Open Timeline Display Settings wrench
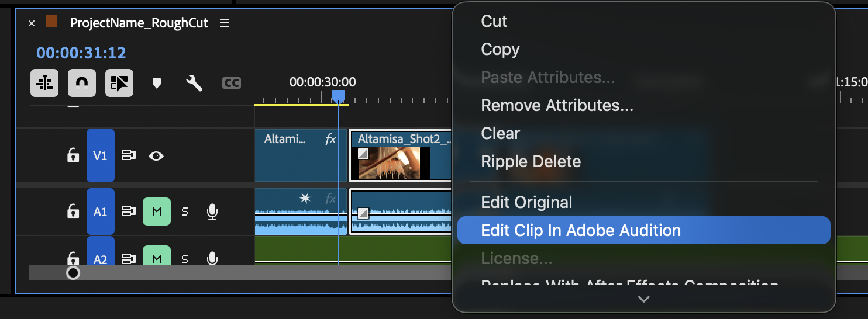This screenshot has width=868, height=319. click(194, 84)
